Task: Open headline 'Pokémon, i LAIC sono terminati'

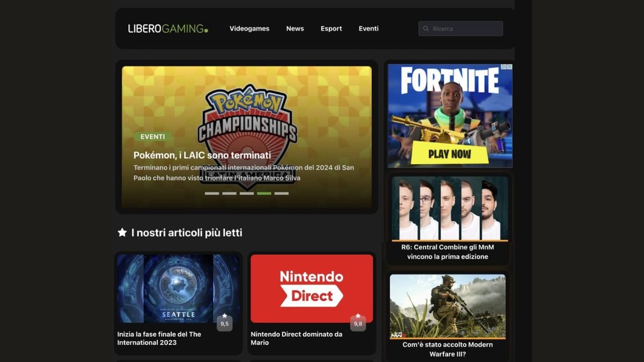Action: 202,156
